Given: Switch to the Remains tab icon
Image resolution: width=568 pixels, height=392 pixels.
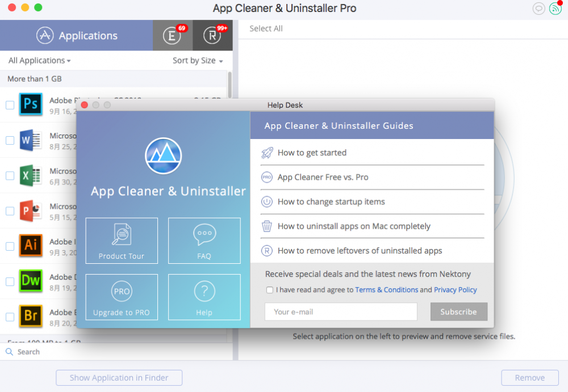Looking at the screenshot, I should [x=212, y=36].
